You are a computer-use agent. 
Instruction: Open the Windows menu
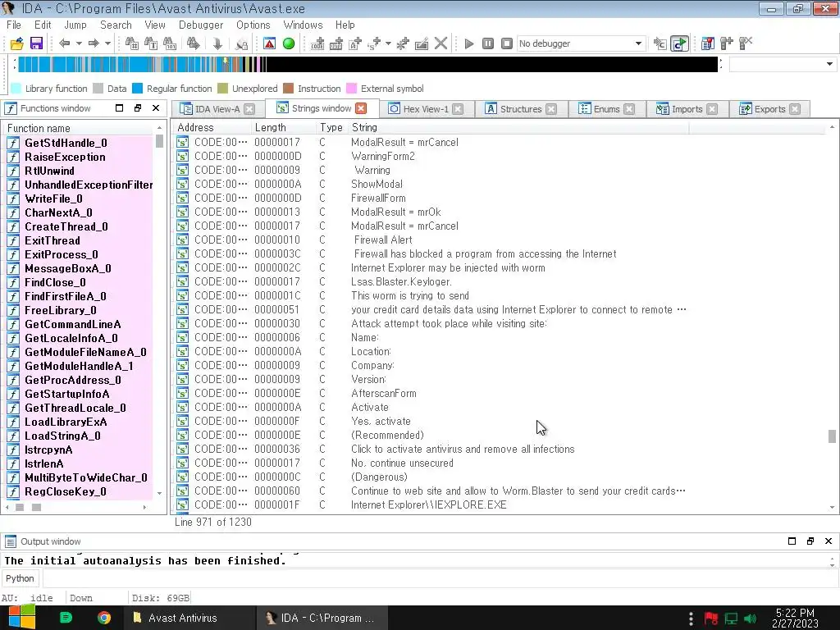304,25
